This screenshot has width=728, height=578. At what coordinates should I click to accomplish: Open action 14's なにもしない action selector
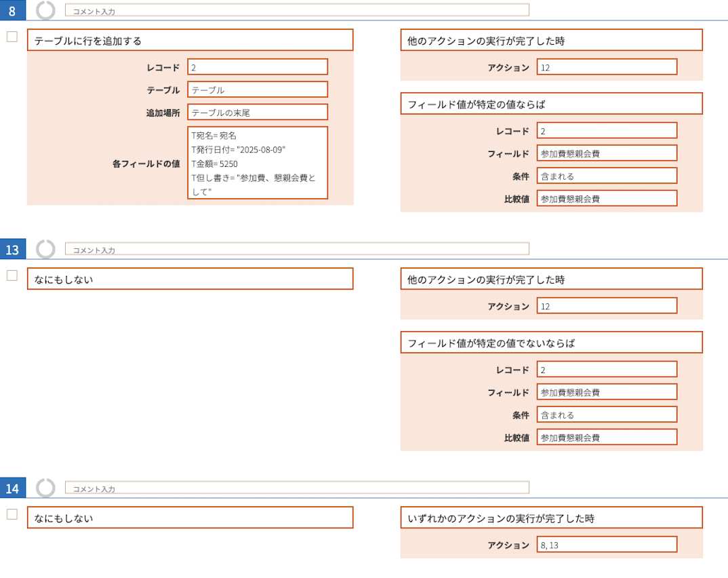(x=190, y=518)
